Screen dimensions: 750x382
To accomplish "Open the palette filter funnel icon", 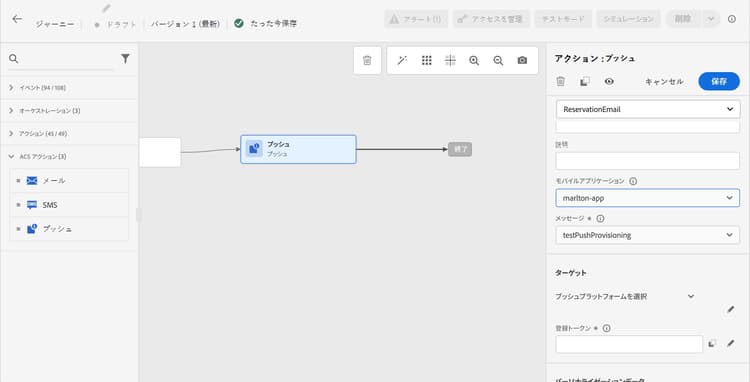I will [x=125, y=58].
